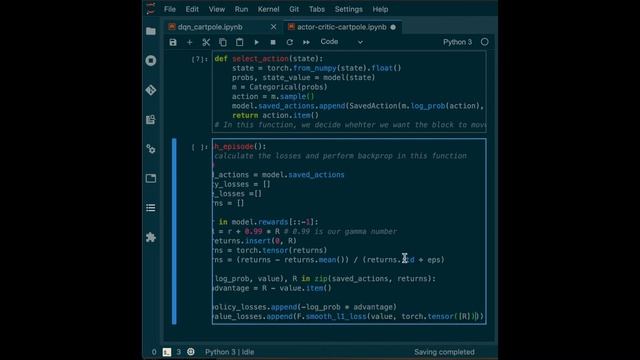
Task: Click the Python 3 kernel name
Action: (458, 42)
